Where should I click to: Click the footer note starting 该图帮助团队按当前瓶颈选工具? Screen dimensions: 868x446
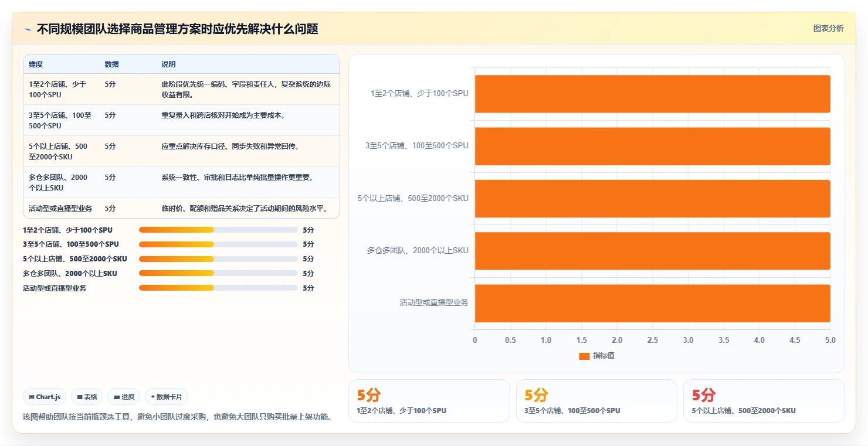click(178, 417)
